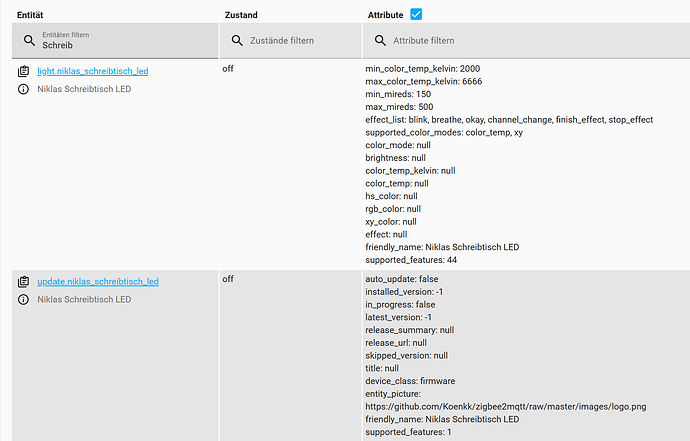690x441 pixels.
Task: Select the 'off' state of the update entity
Action: [x=228, y=279]
